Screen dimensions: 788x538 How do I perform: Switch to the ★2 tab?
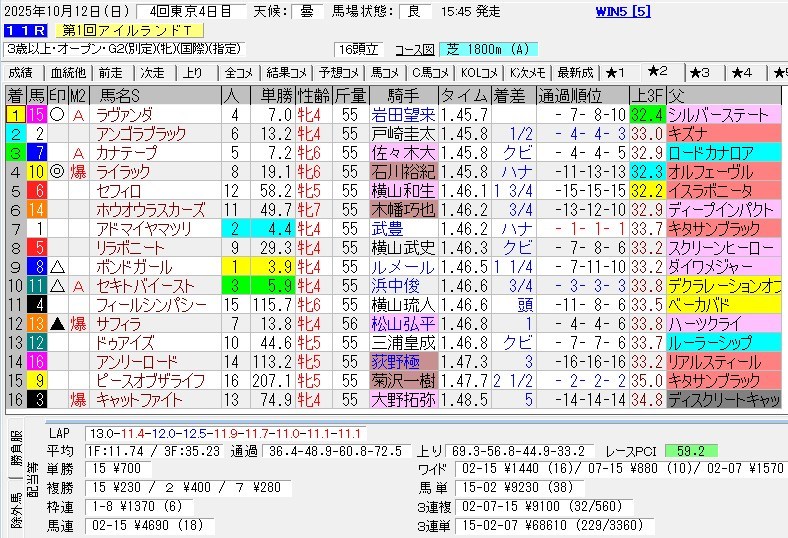(657, 72)
